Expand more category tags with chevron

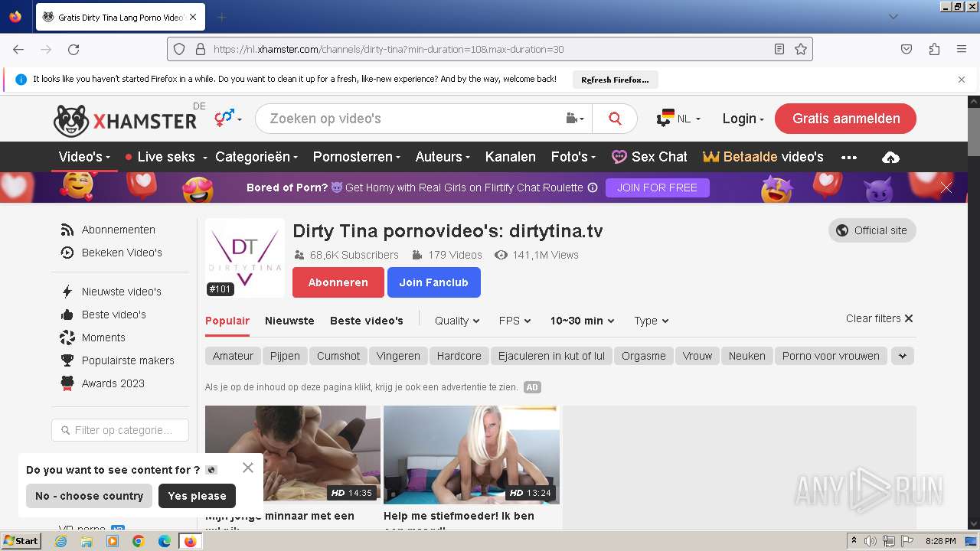pyautogui.click(x=903, y=356)
